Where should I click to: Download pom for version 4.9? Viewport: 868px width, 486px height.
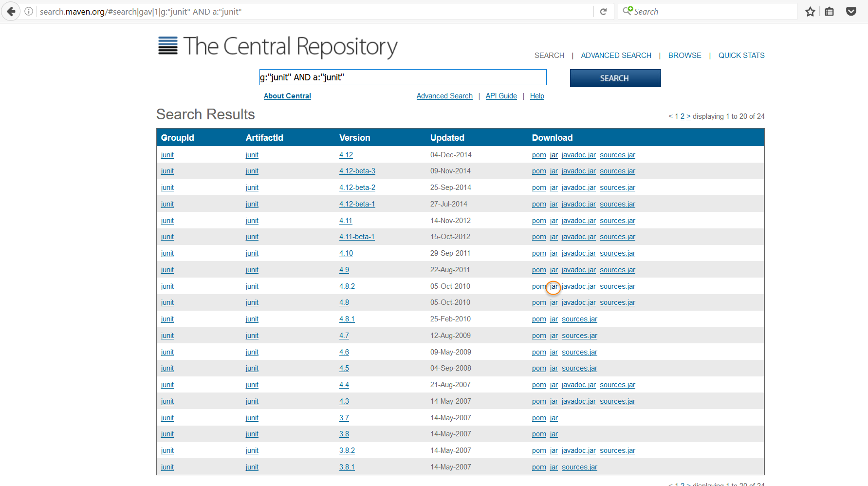pos(539,270)
